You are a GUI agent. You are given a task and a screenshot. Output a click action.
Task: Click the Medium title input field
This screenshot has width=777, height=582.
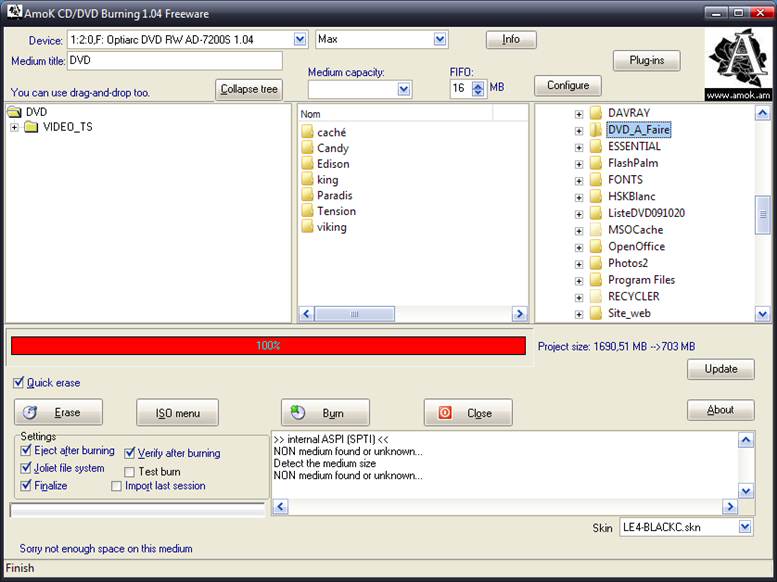tap(174, 60)
